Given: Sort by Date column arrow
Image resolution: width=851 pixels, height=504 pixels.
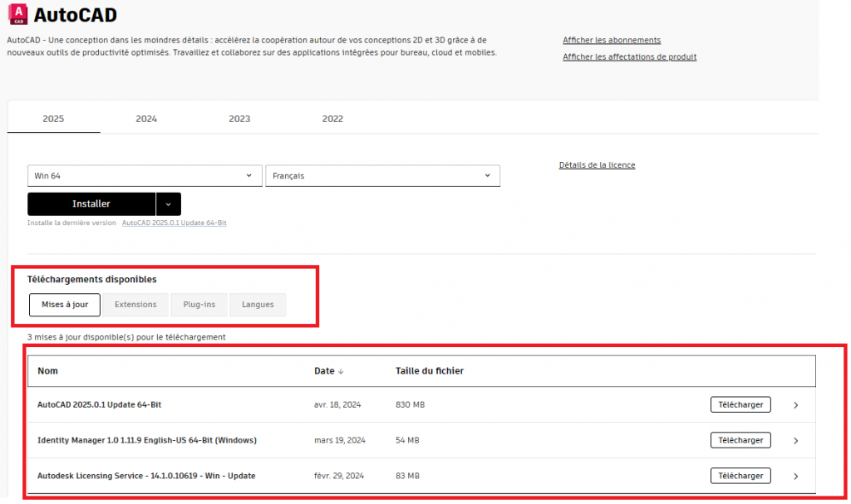Looking at the screenshot, I should [341, 371].
